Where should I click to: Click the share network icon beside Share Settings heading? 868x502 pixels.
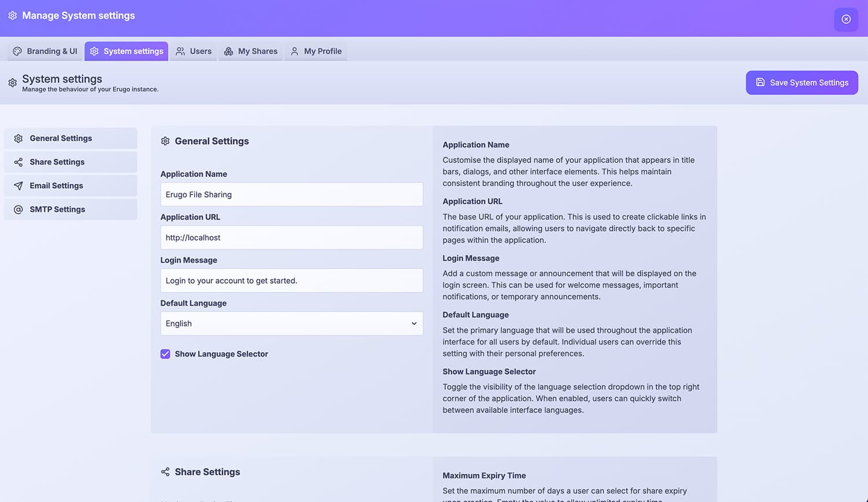tap(165, 472)
